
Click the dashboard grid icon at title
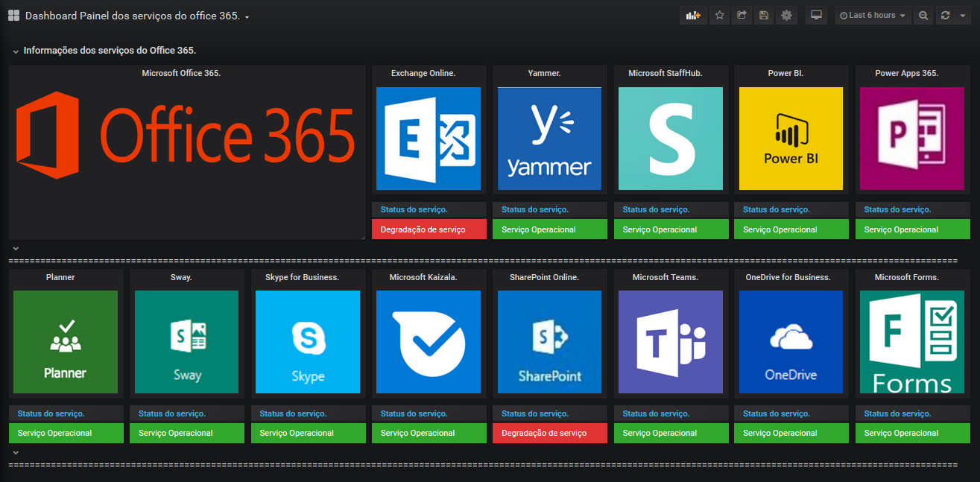pyautogui.click(x=13, y=16)
